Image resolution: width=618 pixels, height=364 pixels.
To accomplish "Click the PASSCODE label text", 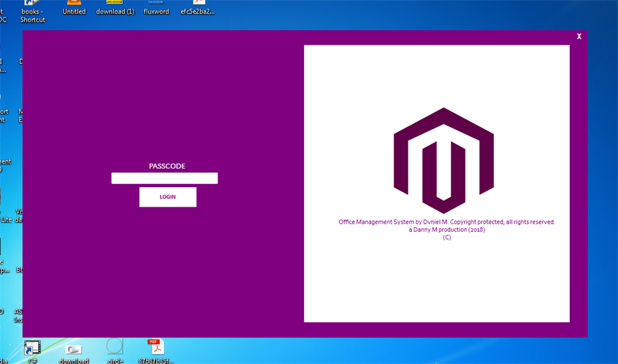I will [167, 166].
